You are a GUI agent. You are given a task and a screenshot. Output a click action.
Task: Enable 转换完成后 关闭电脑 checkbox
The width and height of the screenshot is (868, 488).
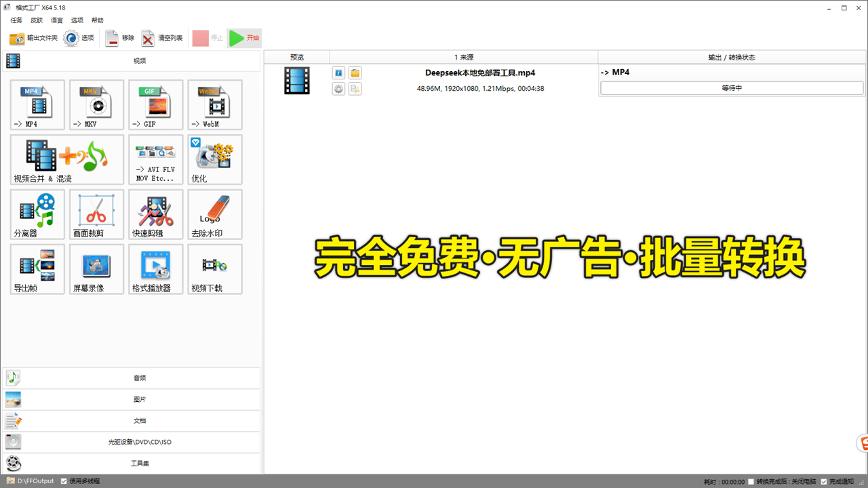pos(751,482)
